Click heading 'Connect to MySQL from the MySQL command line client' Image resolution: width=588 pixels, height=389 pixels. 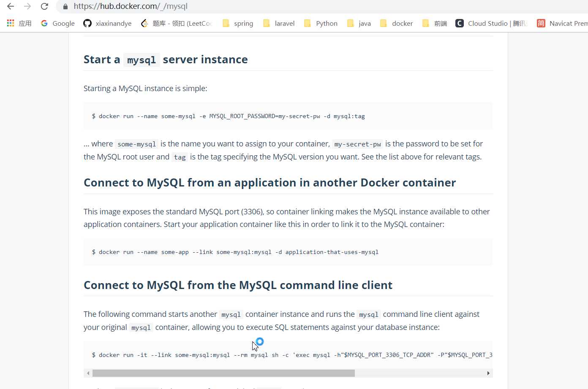[x=238, y=285]
